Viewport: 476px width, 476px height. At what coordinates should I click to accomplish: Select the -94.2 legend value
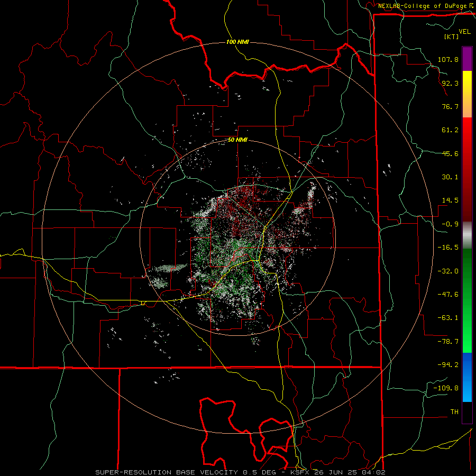pyautogui.click(x=448, y=365)
